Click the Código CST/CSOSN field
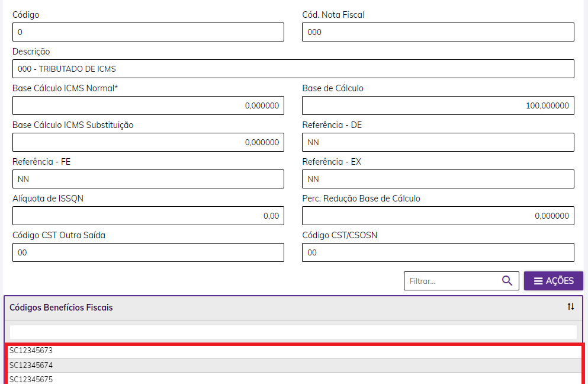588x384 pixels. (x=438, y=252)
